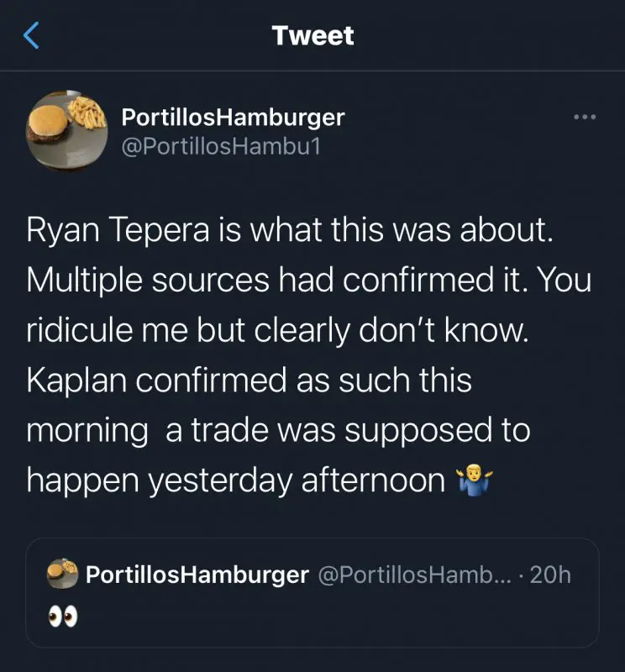This screenshot has height=672, width=625.
Task: Open the three-dot more options menu
Action: [584, 118]
